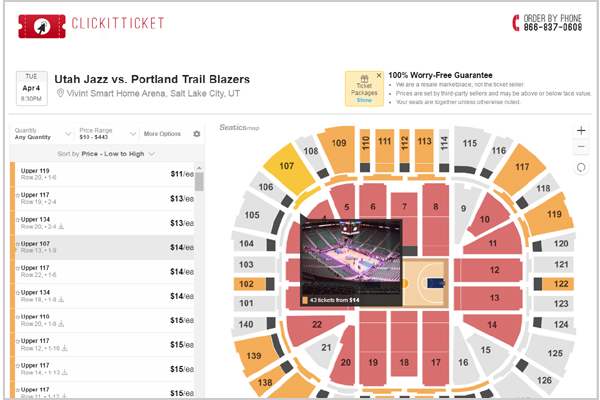Viewport: 600px width, 400px height.
Task: Click the phone order icon
Action: pos(516,23)
